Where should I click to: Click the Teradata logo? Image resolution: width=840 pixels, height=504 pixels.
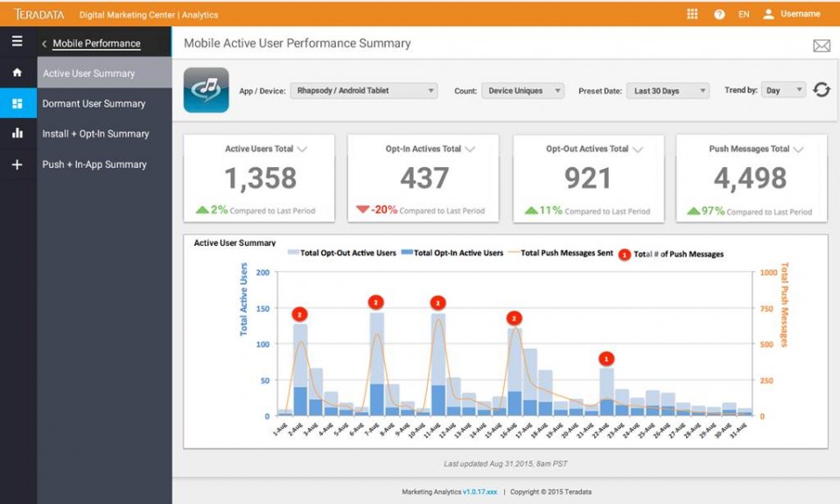point(39,15)
